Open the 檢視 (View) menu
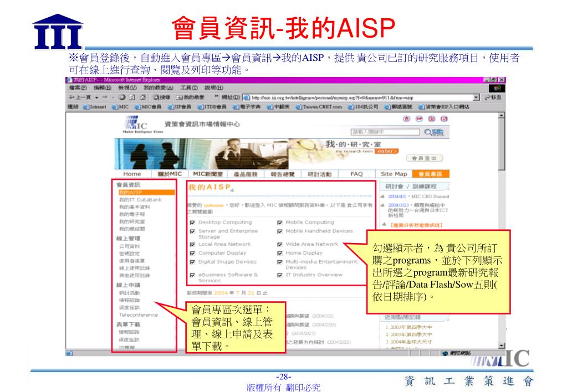The image size is (567, 392). tap(127, 88)
